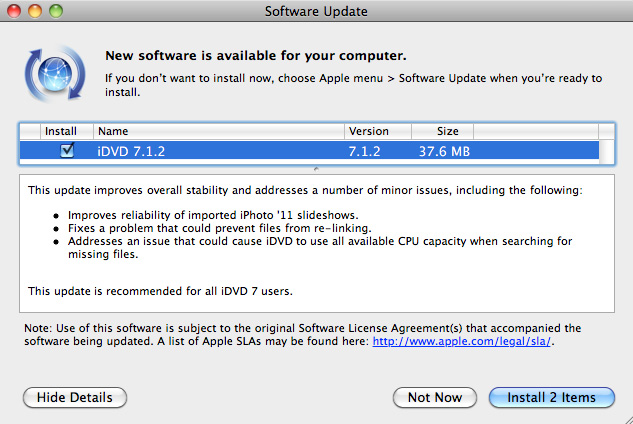
Task: Select the iDVD 7.1.2 name cell
Action: (131, 151)
